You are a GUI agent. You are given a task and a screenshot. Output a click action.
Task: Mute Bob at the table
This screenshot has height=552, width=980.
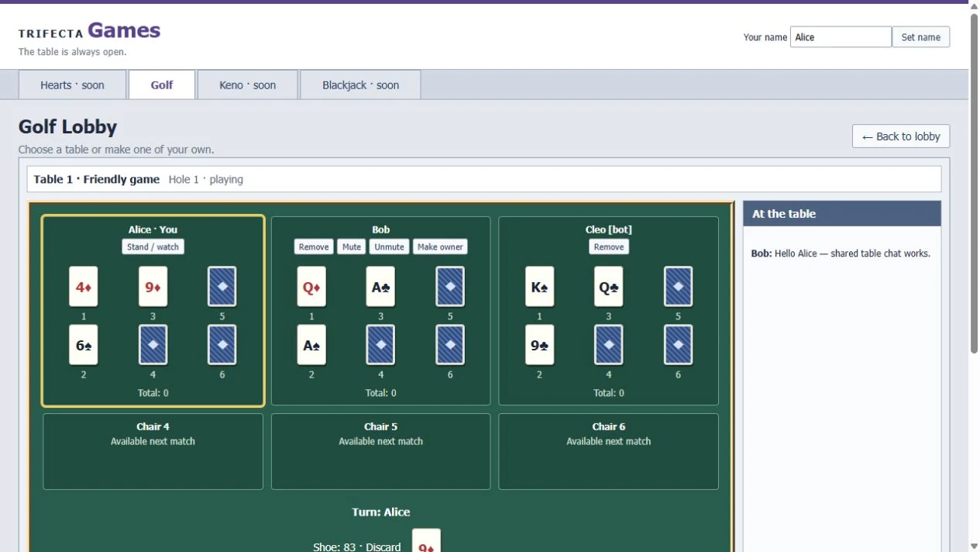pyautogui.click(x=352, y=247)
